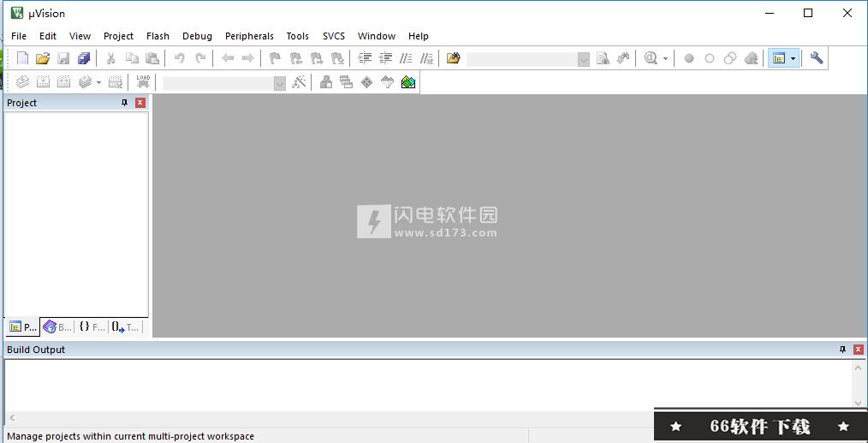
Task: Expand the debug session dropdown arrow
Action: tap(665, 58)
